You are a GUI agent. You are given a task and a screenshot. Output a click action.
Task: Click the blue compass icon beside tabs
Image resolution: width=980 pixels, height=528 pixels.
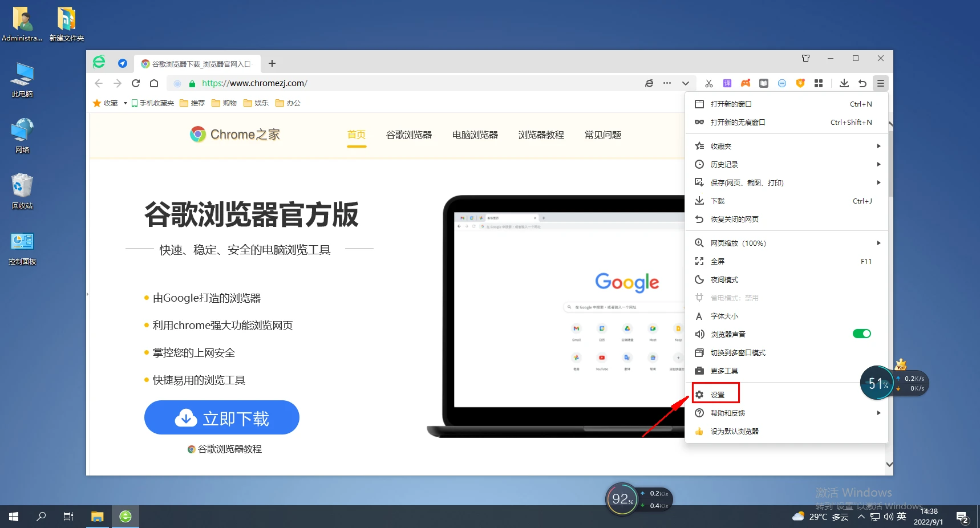[122, 63]
